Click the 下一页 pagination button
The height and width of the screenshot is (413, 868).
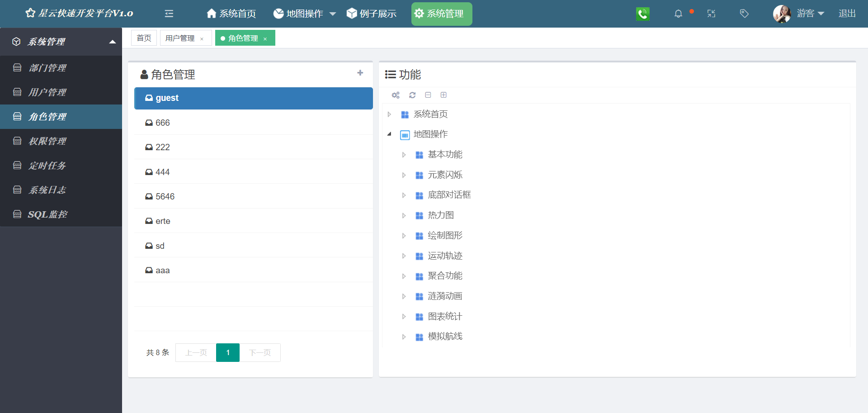tap(260, 352)
